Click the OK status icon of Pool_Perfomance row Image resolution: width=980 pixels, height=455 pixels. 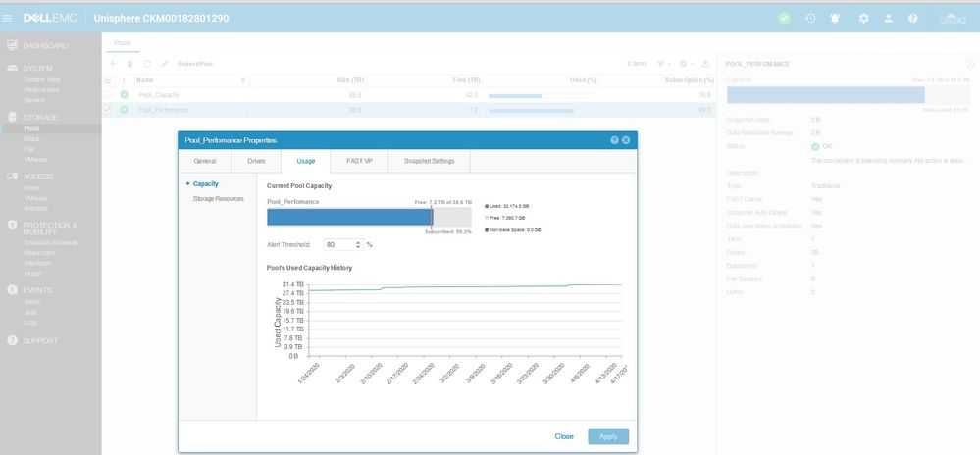tap(124, 110)
